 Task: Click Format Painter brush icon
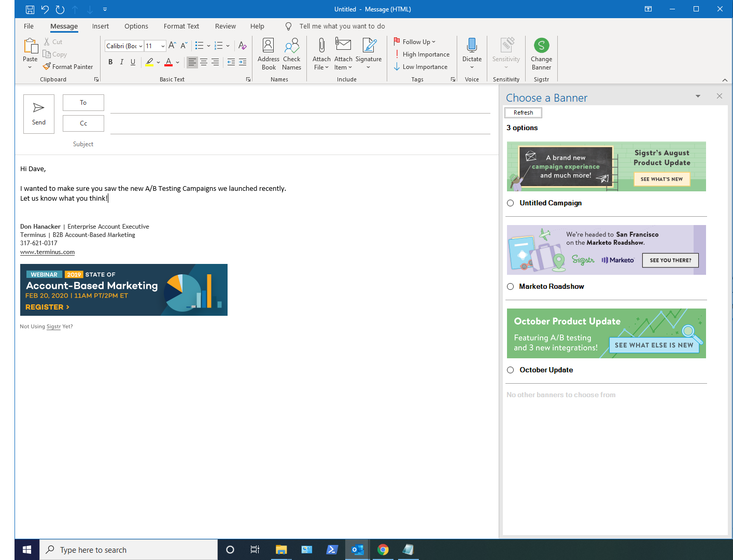point(47,66)
